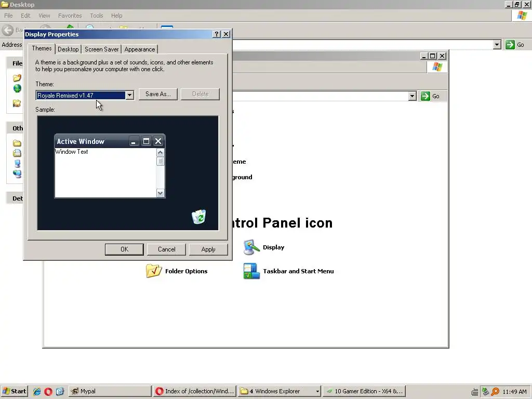The height and width of the screenshot is (399, 532).
Task: Click the green Go arrow in inner Control Panel window
Action: coord(425,96)
